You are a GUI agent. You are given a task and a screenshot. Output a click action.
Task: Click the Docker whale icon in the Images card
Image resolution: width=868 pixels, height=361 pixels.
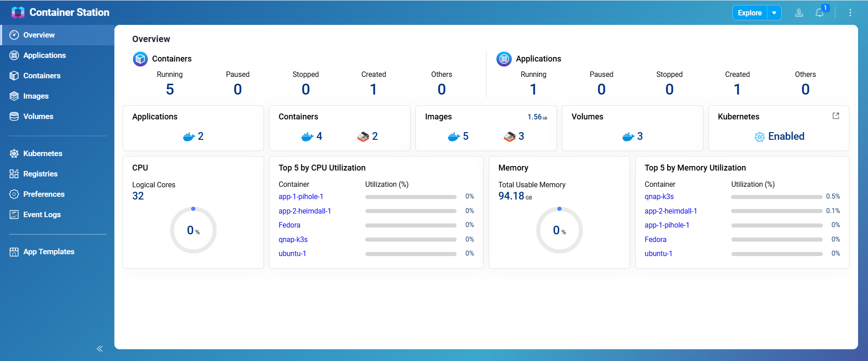pos(454,137)
